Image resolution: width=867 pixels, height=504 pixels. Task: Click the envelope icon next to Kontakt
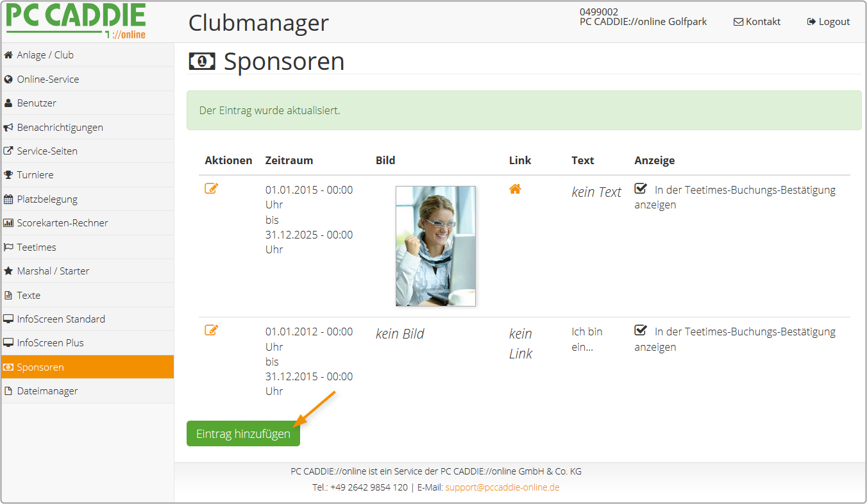[738, 22]
